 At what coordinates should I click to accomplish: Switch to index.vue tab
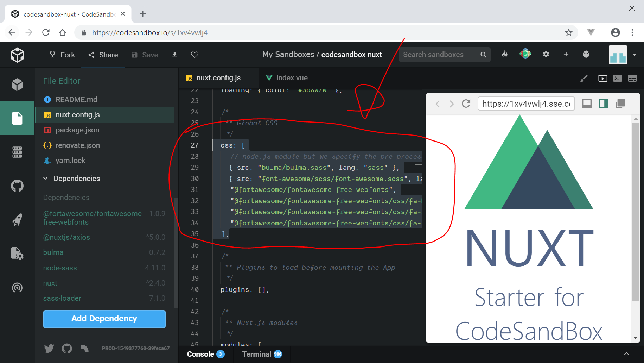(x=287, y=78)
